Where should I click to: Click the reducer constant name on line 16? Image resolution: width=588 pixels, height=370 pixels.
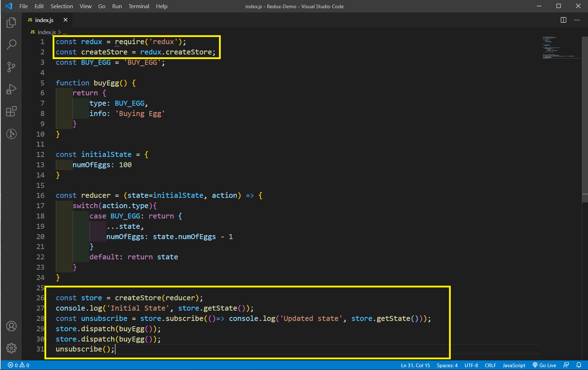[x=96, y=195]
